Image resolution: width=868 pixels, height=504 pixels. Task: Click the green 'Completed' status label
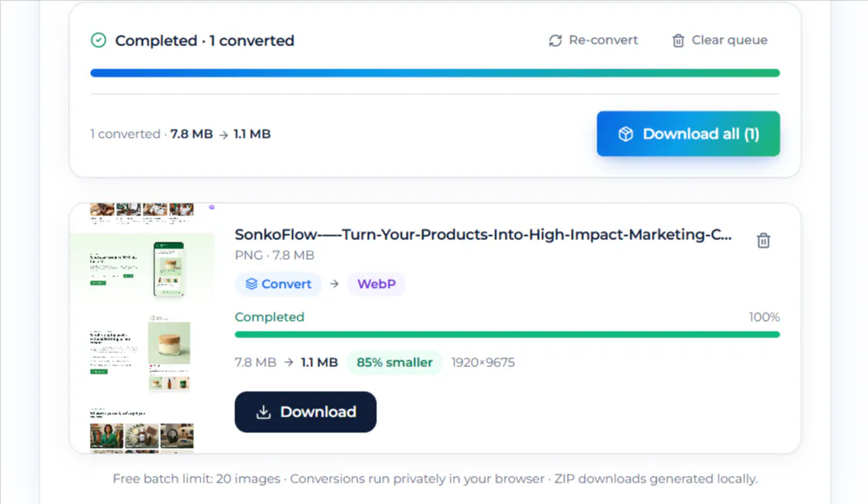tap(270, 317)
